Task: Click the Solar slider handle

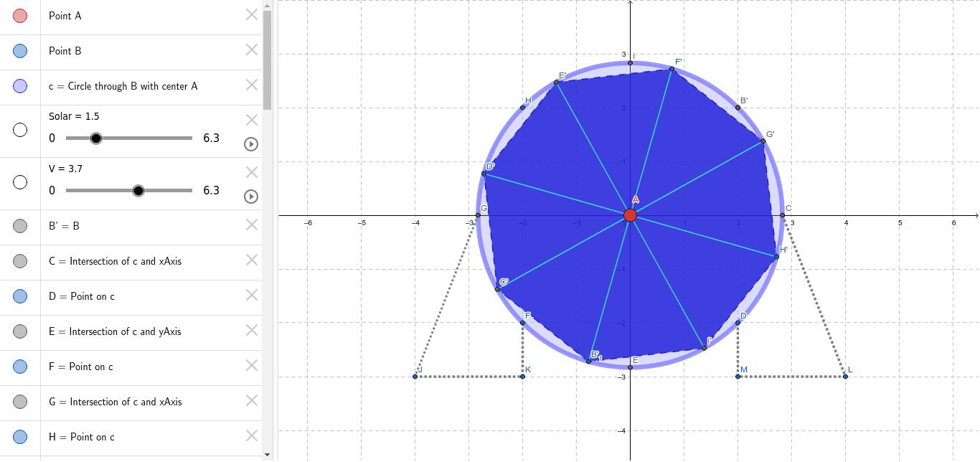Action: click(x=96, y=138)
